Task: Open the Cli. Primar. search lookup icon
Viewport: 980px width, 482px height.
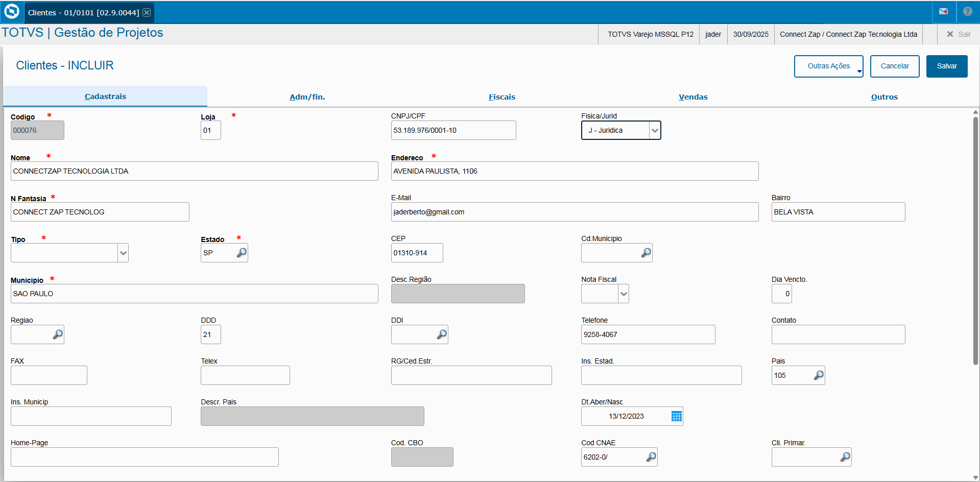Action: click(x=845, y=457)
